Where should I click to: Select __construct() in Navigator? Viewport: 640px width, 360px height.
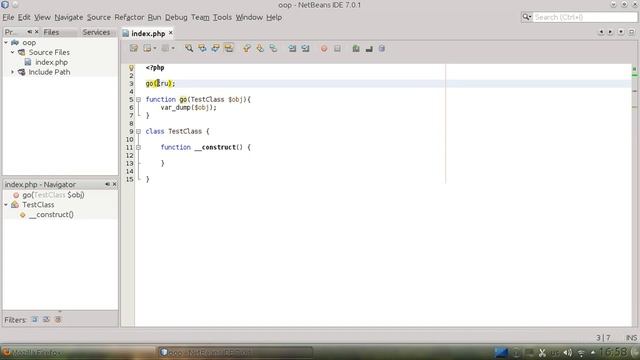pyautogui.click(x=51, y=214)
